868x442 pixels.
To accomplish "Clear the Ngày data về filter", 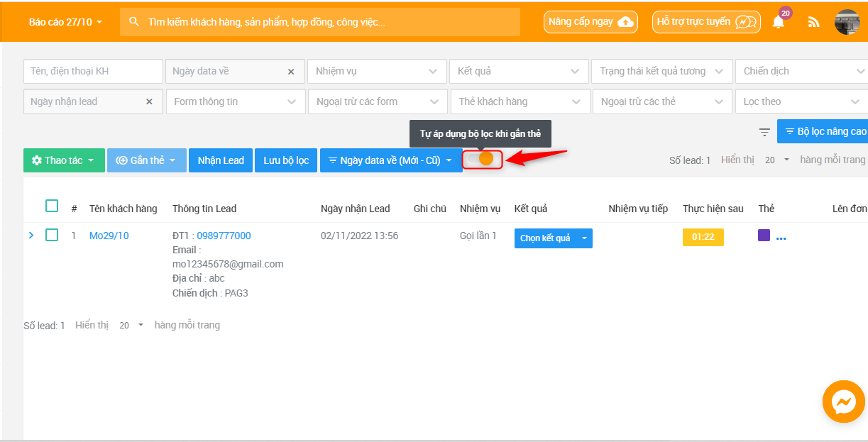I will 291,72.
